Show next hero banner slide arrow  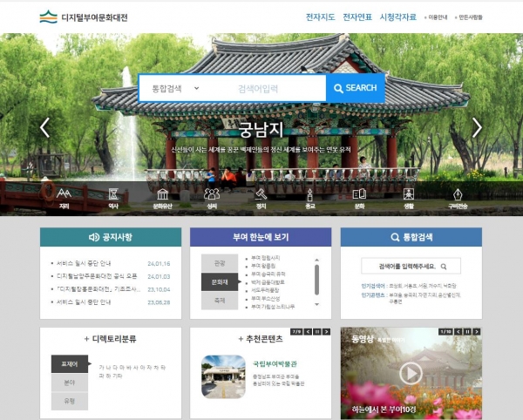coord(477,127)
